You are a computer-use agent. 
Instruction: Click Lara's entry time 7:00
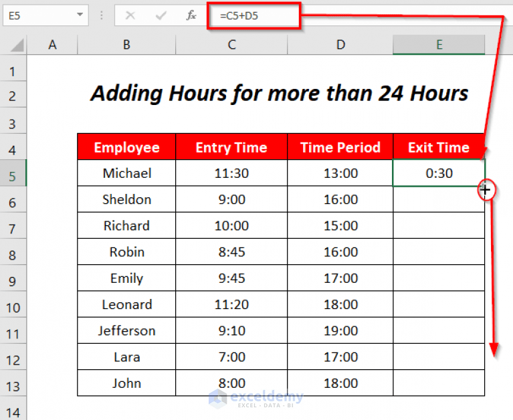231,357
